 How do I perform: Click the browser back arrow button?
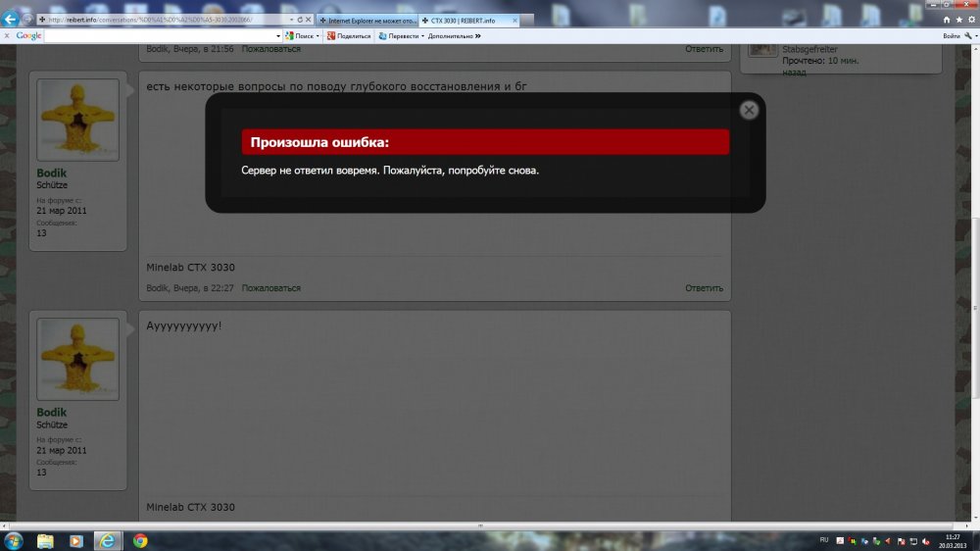(x=11, y=19)
